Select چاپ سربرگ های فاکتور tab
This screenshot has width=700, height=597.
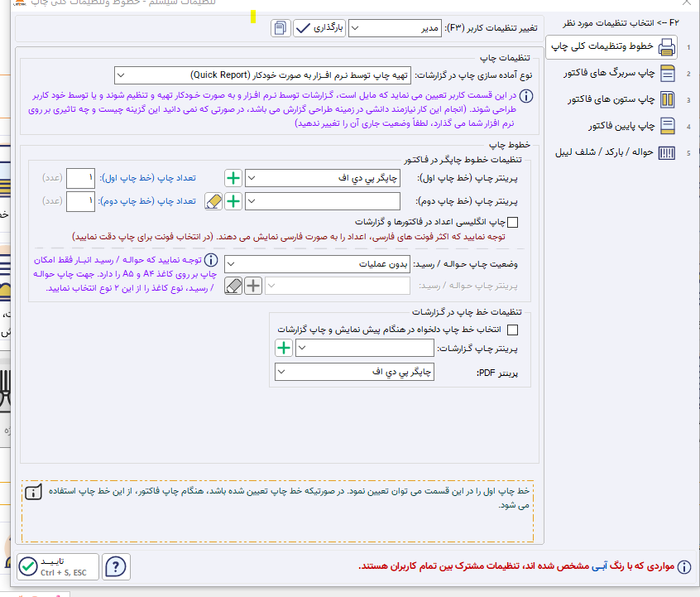pos(620,73)
